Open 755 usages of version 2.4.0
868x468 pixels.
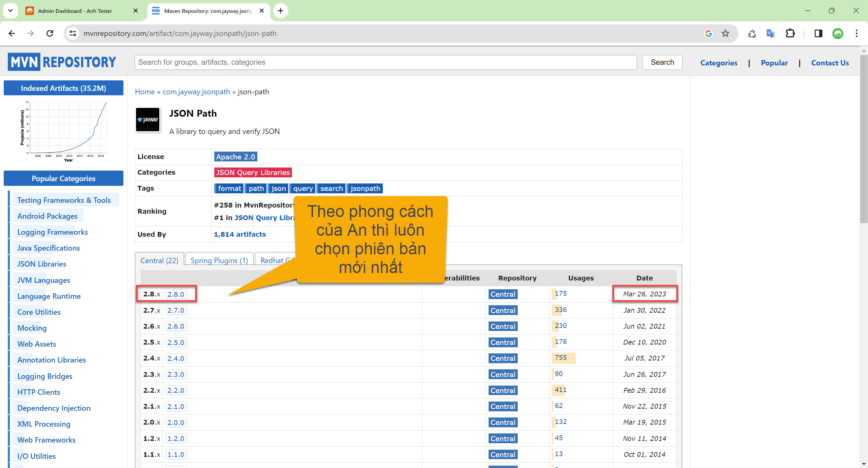(561, 357)
